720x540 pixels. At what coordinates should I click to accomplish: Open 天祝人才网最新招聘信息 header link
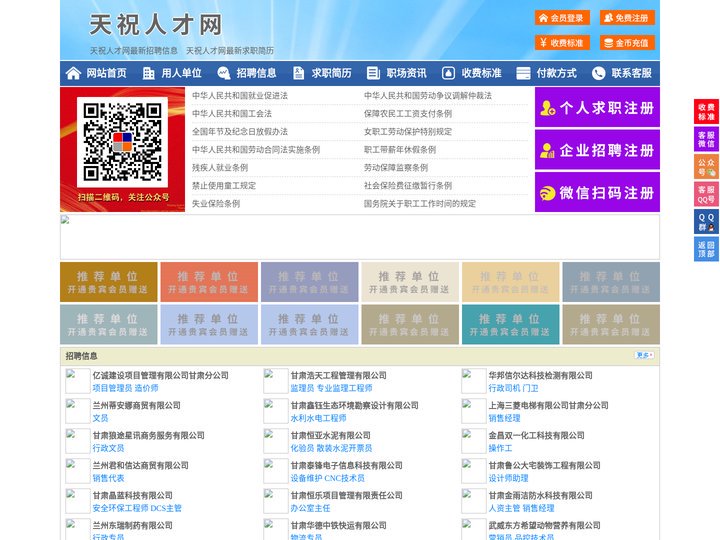134,51
